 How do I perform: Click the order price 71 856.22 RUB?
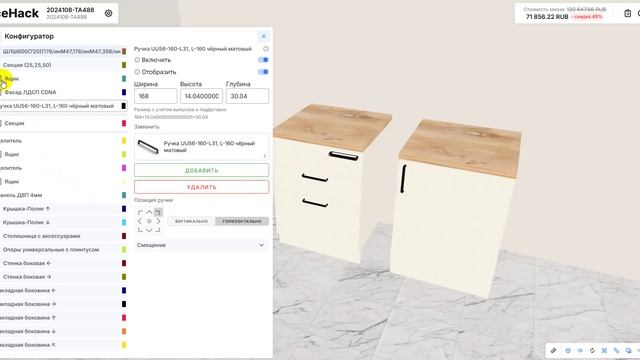(x=547, y=17)
